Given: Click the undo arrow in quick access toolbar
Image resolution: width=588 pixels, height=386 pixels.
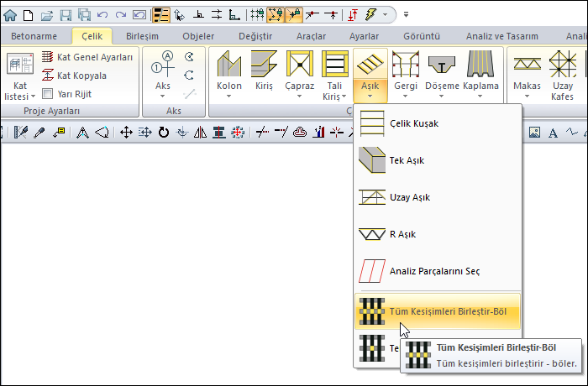Looking at the screenshot, I should [x=102, y=15].
